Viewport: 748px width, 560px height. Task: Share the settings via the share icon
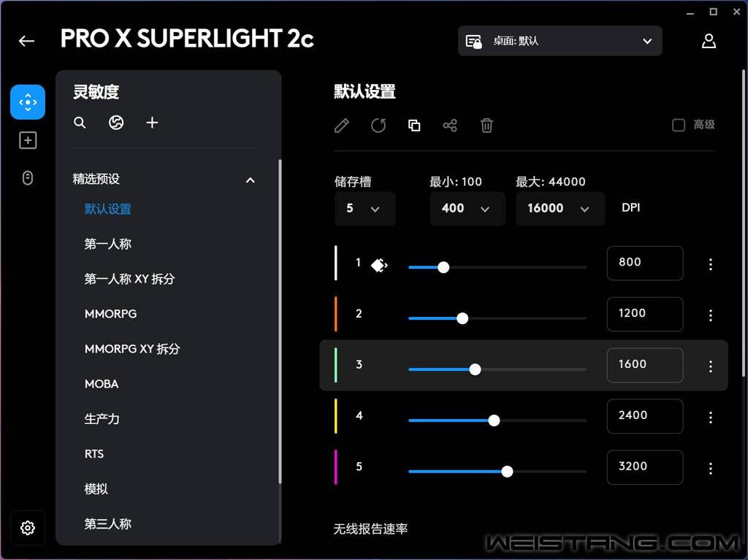click(x=450, y=126)
